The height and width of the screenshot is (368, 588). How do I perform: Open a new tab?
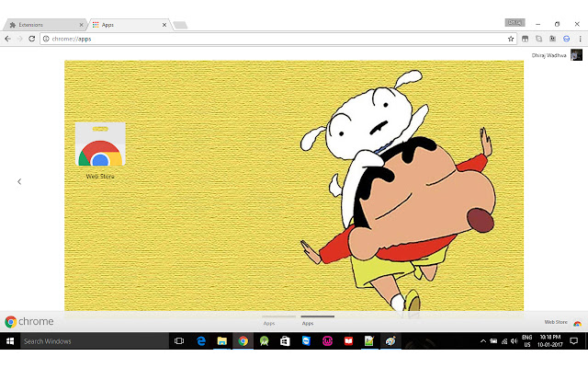[x=180, y=25]
